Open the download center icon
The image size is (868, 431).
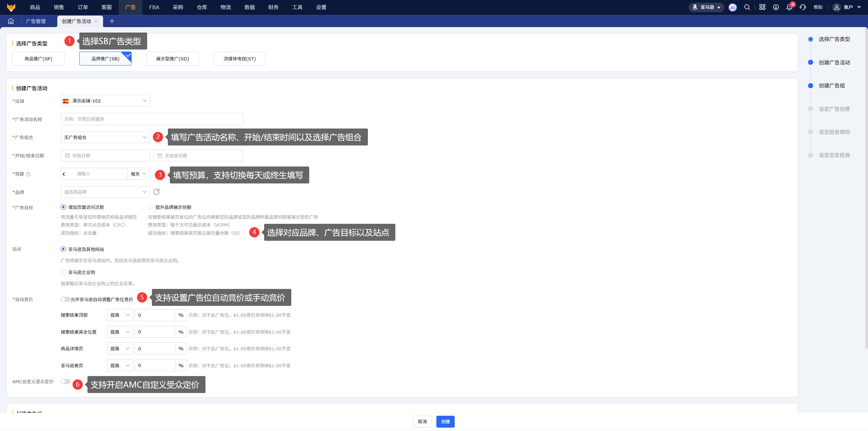click(776, 7)
